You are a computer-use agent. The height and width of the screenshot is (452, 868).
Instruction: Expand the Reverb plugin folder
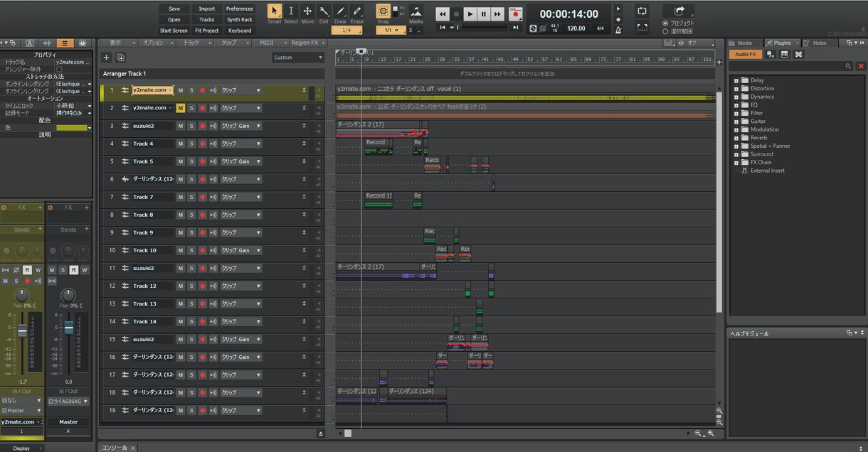click(736, 138)
